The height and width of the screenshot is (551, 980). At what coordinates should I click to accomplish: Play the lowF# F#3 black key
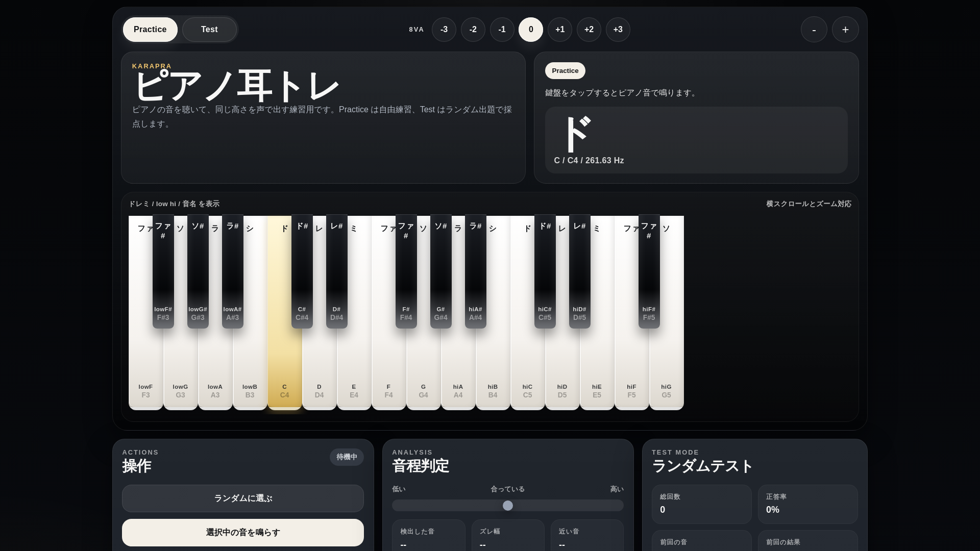[163, 271]
